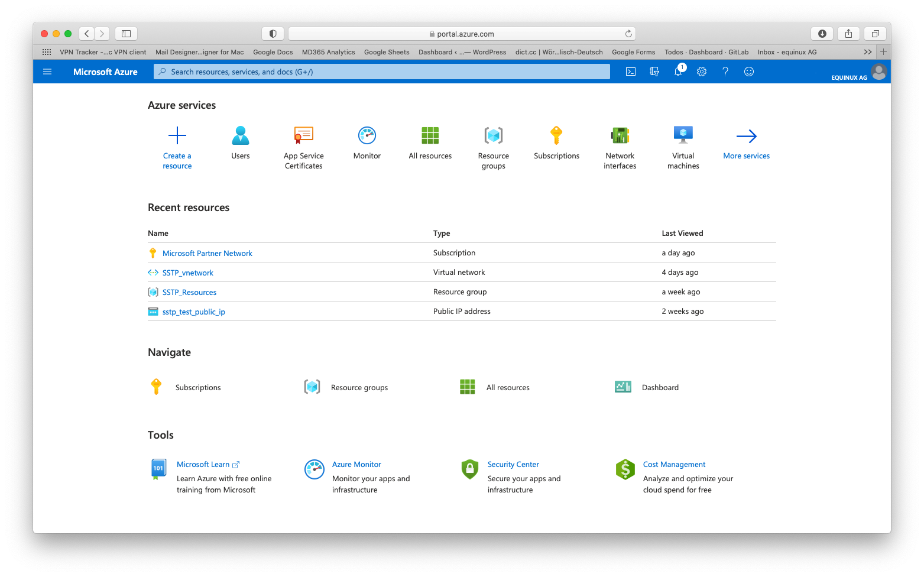Open the feedback smiley icon

click(749, 72)
